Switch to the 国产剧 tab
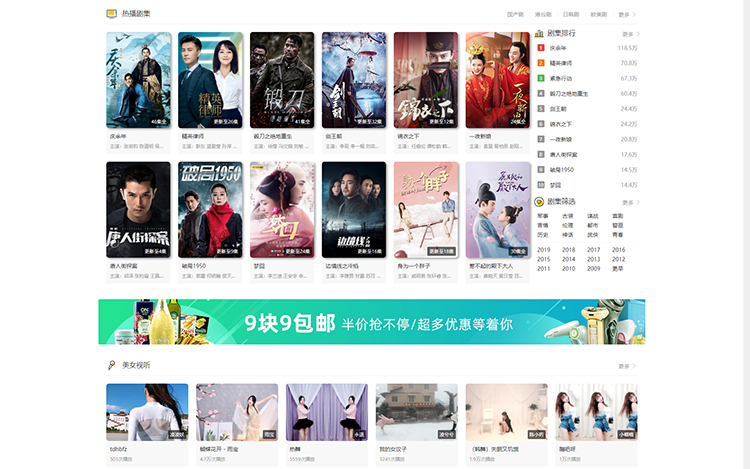 pyautogui.click(x=515, y=15)
